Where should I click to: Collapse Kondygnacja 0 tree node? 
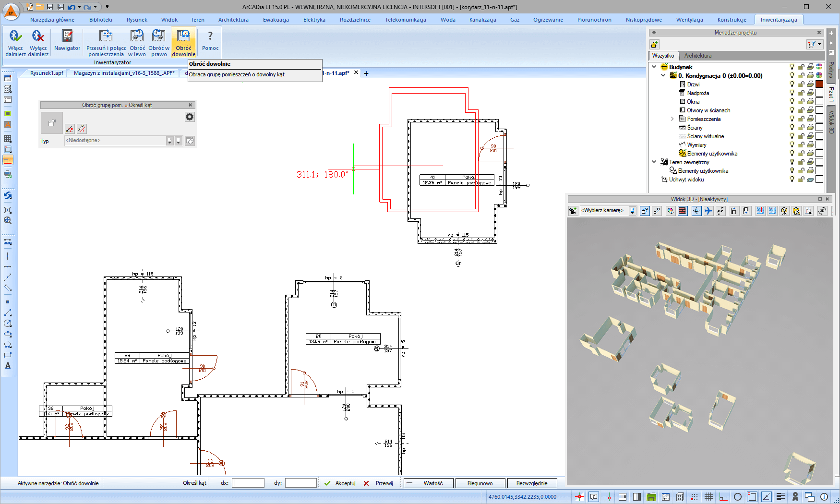[x=663, y=75]
